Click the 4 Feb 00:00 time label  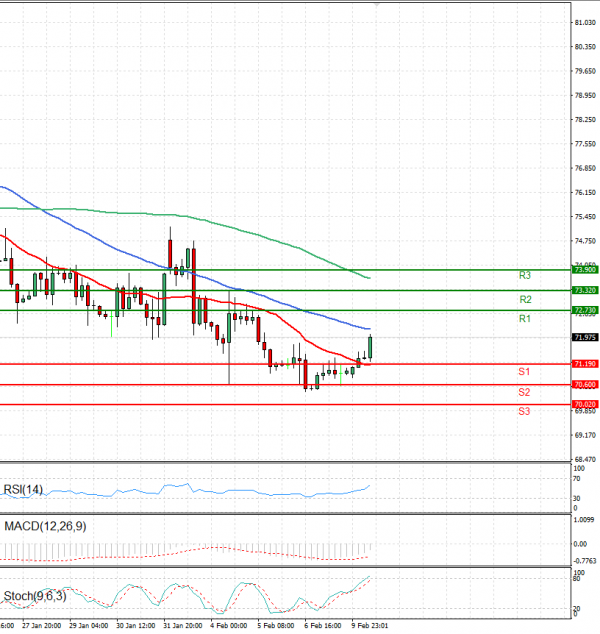point(228,626)
